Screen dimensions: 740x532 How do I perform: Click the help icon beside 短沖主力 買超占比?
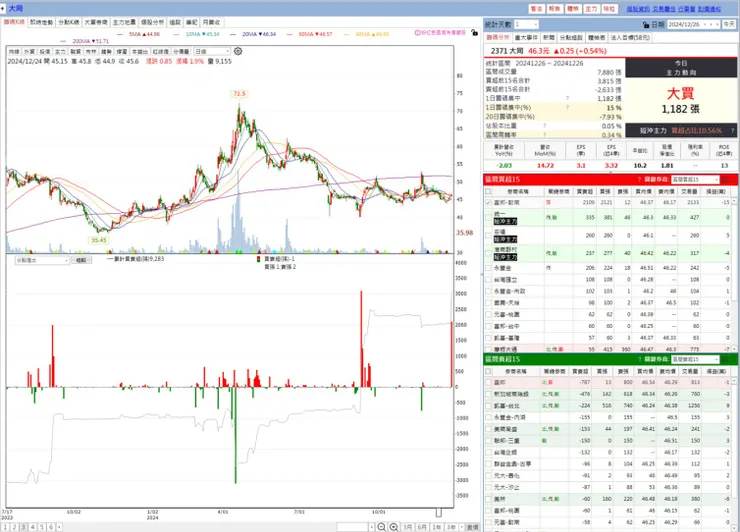732,130
